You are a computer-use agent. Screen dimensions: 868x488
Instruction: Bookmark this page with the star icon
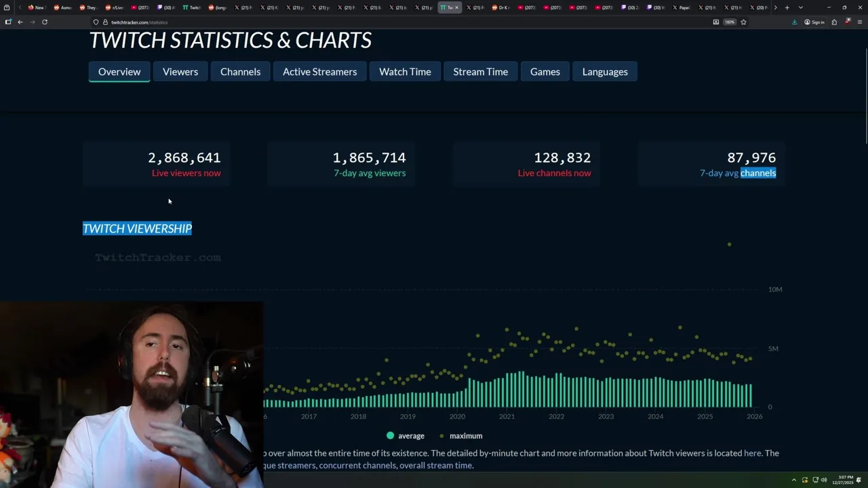coord(743,22)
